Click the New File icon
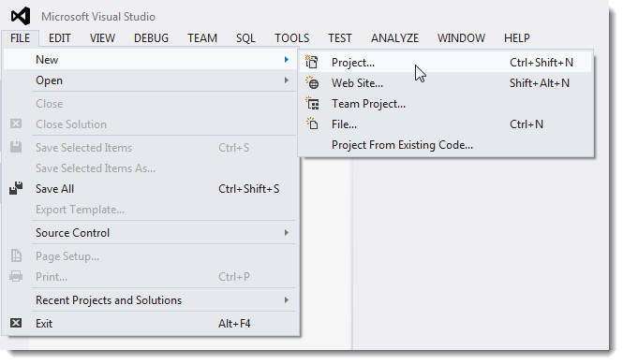The image size is (623, 364). click(x=312, y=124)
